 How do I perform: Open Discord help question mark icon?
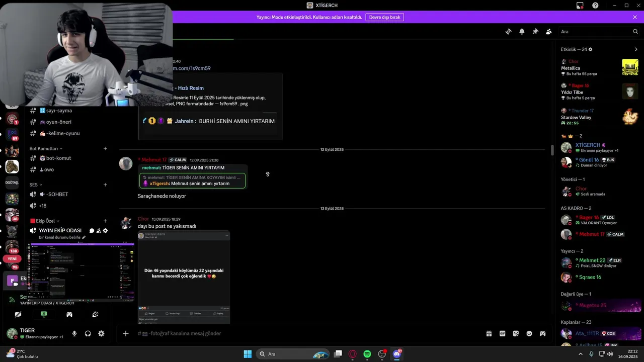pos(595,6)
